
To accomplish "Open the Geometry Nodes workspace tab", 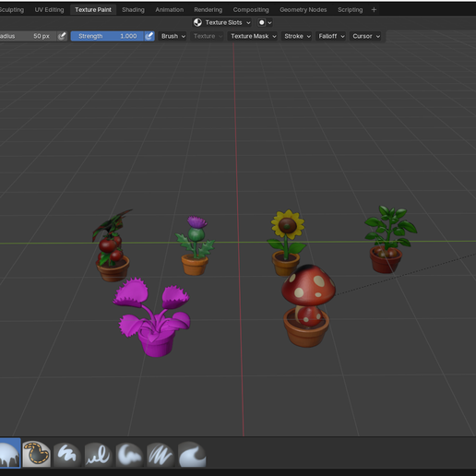I will pyautogui.click(x=303, y=9).
